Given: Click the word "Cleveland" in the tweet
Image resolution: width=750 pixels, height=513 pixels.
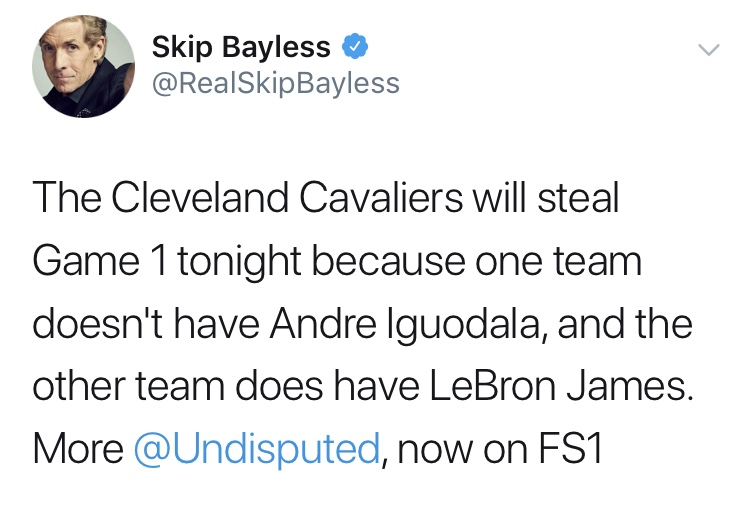Looking at the screenshot, I should (200, 197).
